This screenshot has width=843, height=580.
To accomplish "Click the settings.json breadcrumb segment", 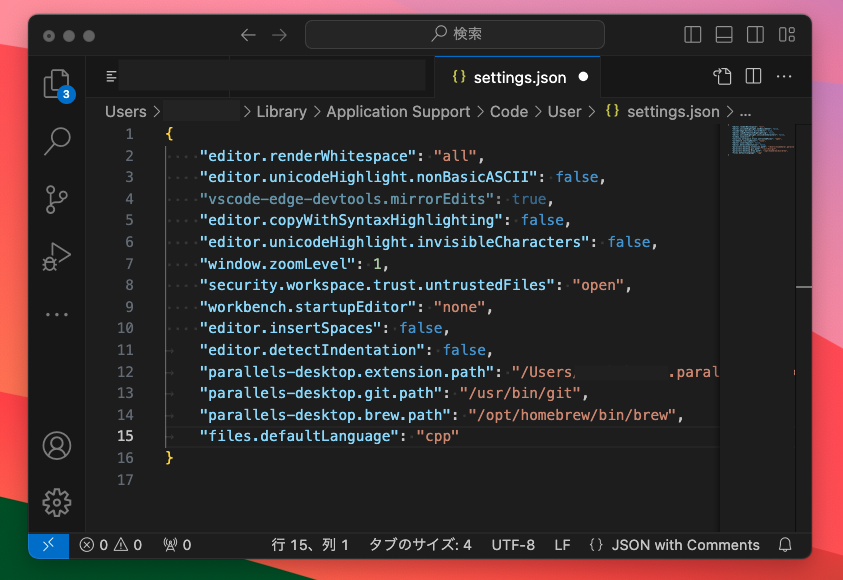I will (x=662, y=112).
